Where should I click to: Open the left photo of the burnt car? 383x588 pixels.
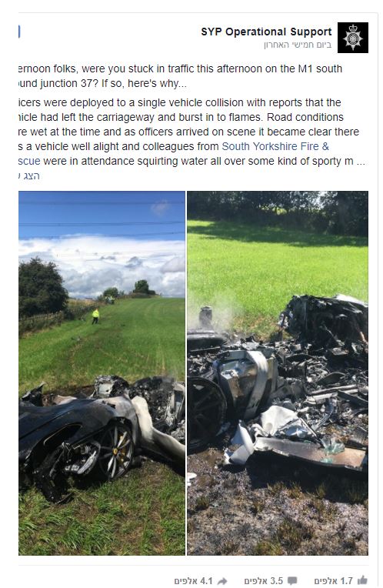[102, 373]
